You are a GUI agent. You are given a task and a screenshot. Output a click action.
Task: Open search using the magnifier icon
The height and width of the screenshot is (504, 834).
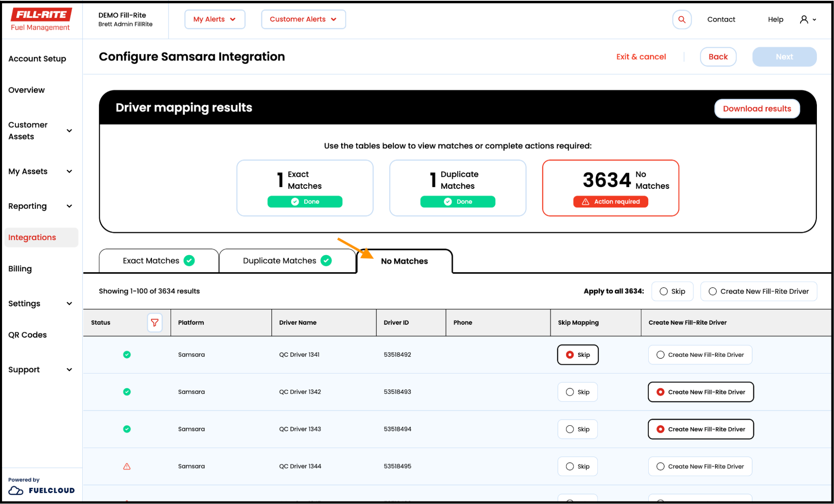(682, 19)
